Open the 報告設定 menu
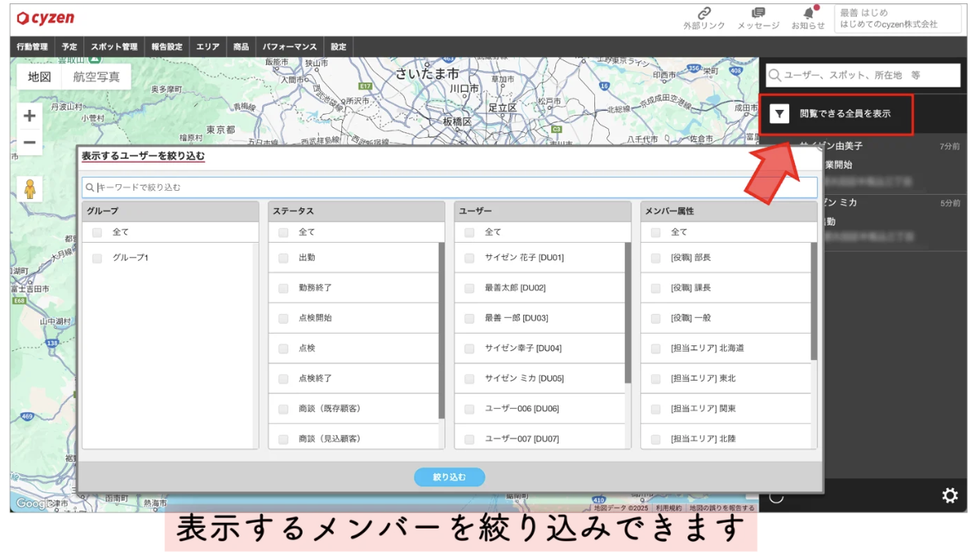Screen dimensions: 980x560 click(x=167, y=47)
